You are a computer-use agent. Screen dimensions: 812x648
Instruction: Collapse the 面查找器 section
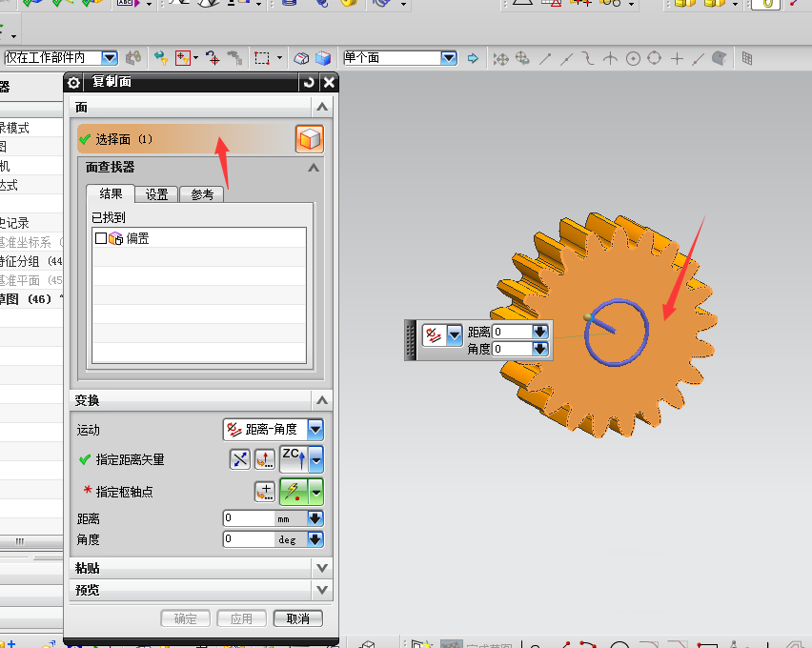[314, 168]
